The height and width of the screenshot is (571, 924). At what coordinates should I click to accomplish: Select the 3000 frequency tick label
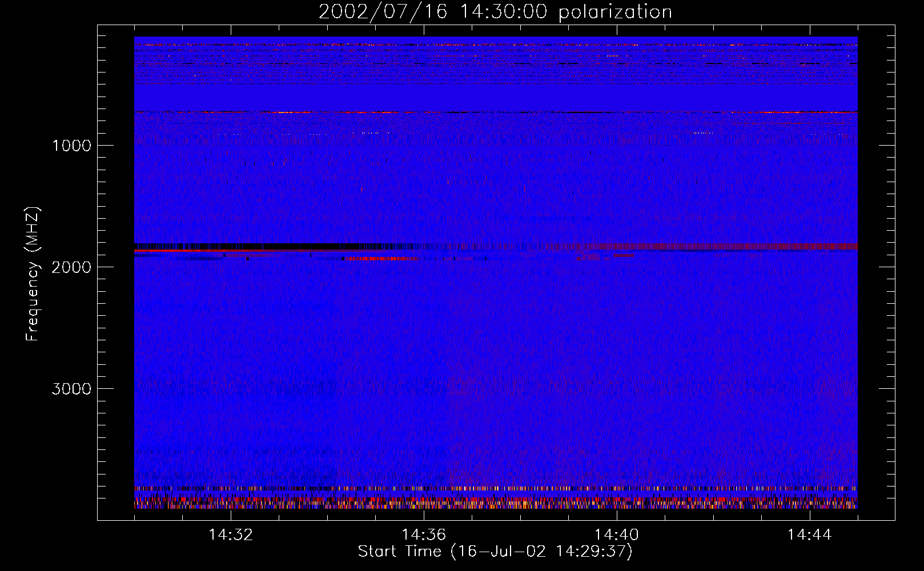point(71,389)
